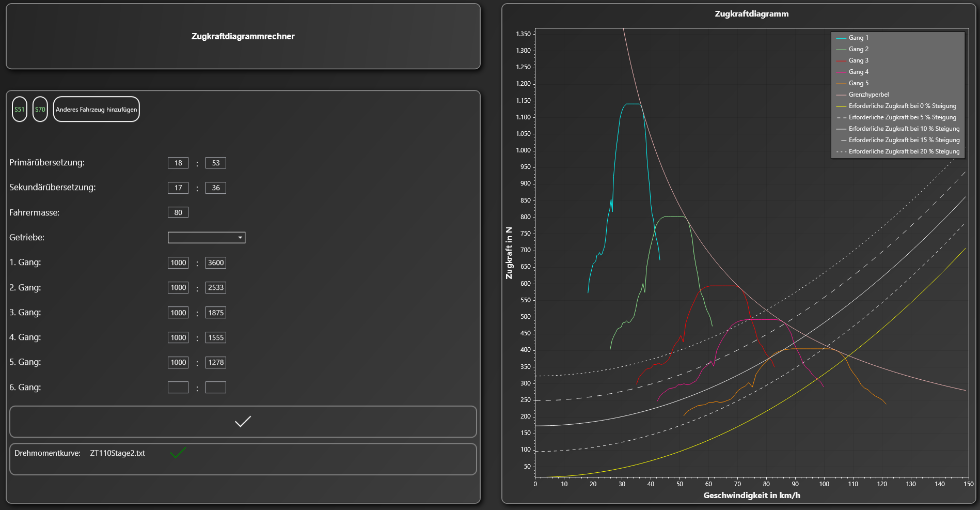Select the S51 vehicle preset
Screen dimensions: 980x510
coord(20,110)
